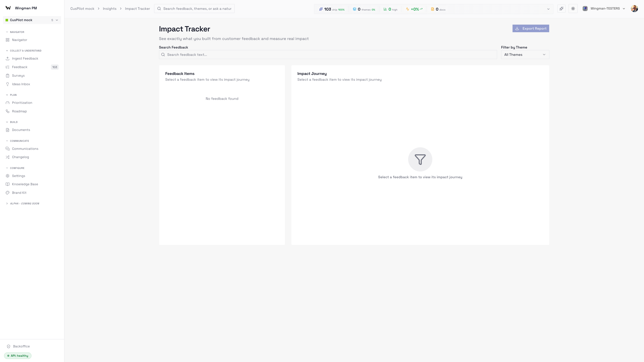The height and width of the screenshot is (362, 644).
Task: Expand the stats bar chevron
Action: point(548,9)
